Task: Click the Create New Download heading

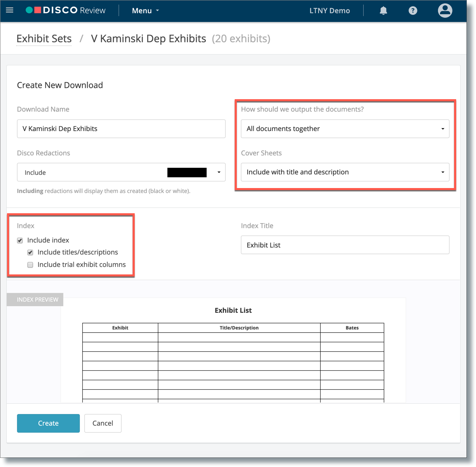Action: point(60,85)
